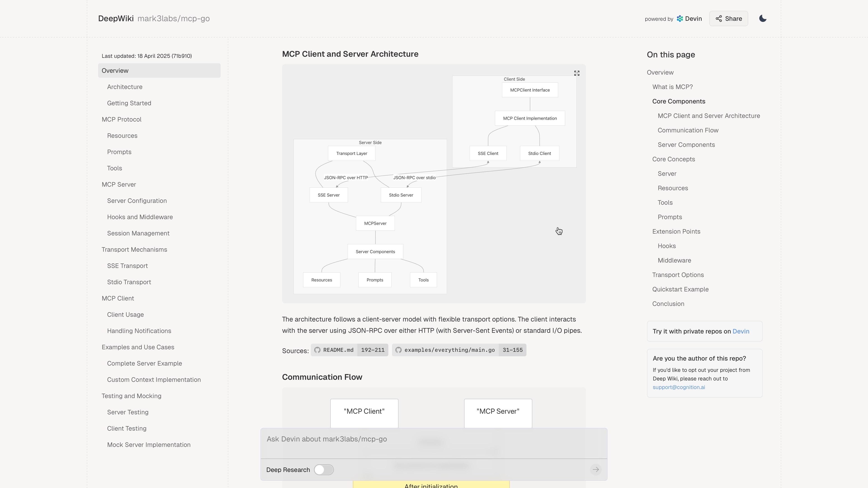The width and height of the screenshot is (868, 488).
Task: Enable the Deep Research toggle
Action: coord(323,469)
